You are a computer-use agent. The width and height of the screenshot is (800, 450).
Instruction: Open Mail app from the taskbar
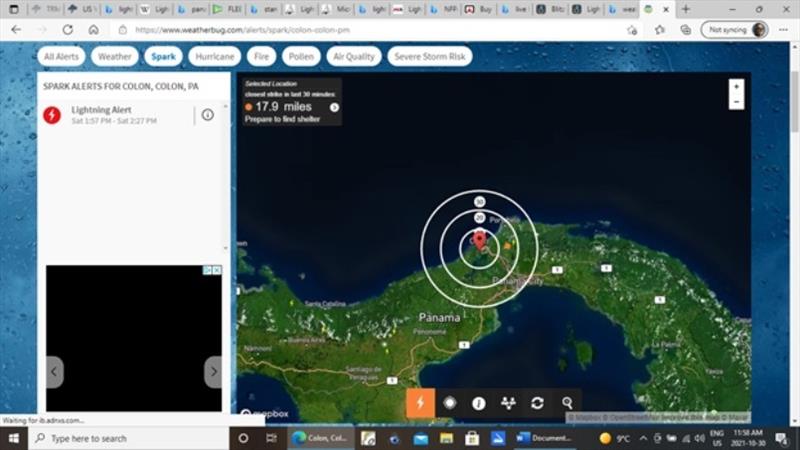coord(421,438)
